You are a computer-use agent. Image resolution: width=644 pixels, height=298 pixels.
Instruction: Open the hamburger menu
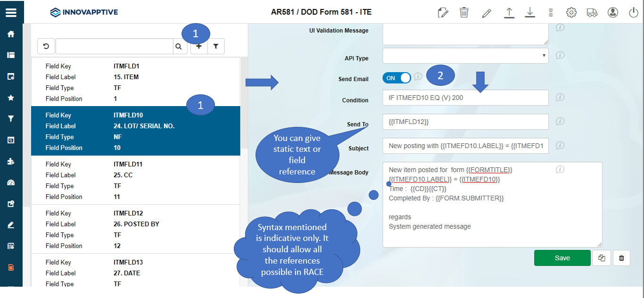coord(11,12)
